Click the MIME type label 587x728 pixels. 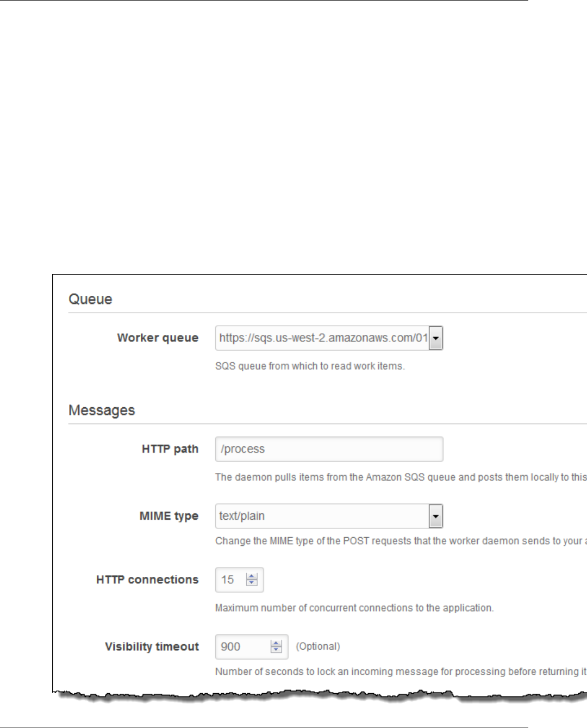coord(169,516)
